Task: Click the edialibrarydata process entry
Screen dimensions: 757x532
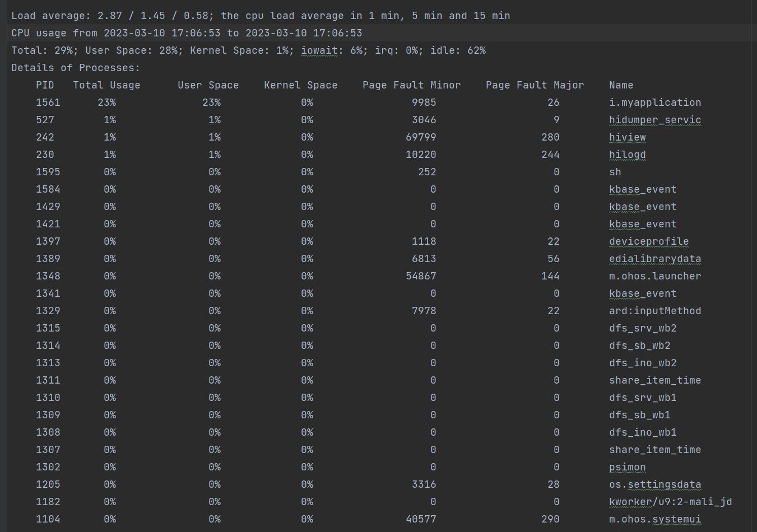Action: [x=654, y=259]
